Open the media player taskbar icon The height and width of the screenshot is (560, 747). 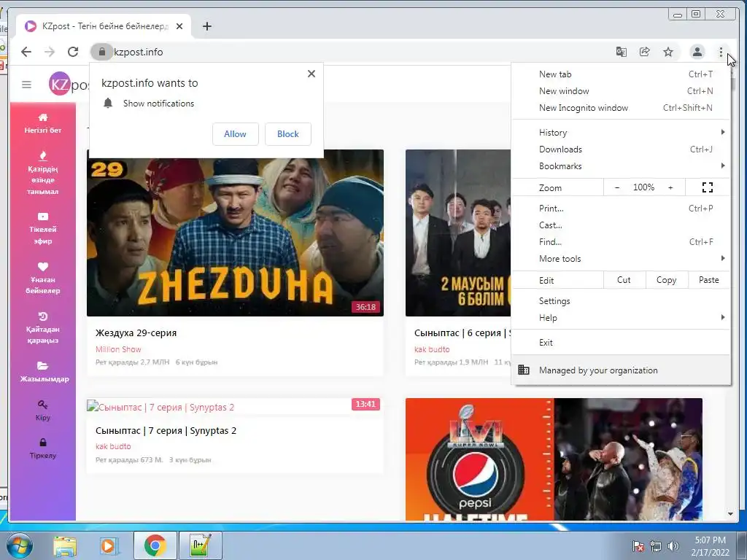(x=108, y=546)
